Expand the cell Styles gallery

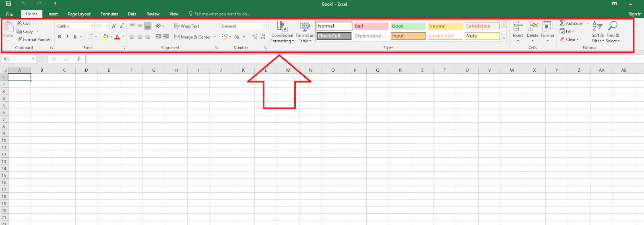click(x=504, y=38)
